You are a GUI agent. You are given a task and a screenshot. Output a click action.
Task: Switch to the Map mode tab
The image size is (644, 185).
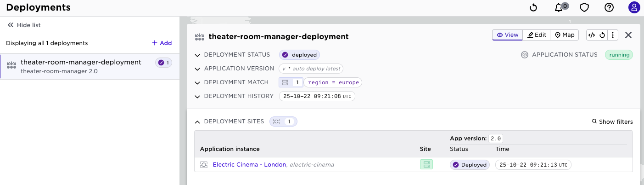click(565, 35)
